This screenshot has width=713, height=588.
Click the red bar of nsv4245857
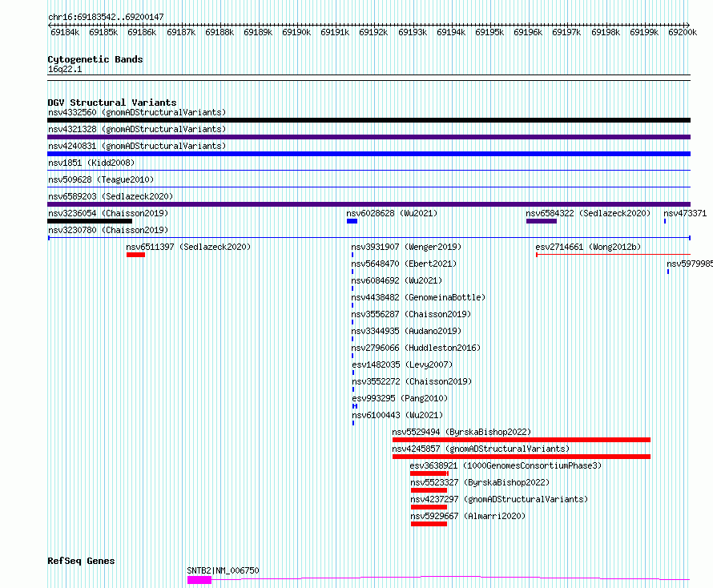tap(522, 457)
